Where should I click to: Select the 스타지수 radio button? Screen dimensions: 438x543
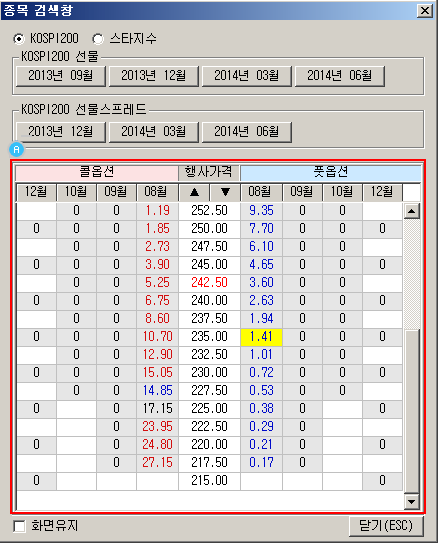98,39
